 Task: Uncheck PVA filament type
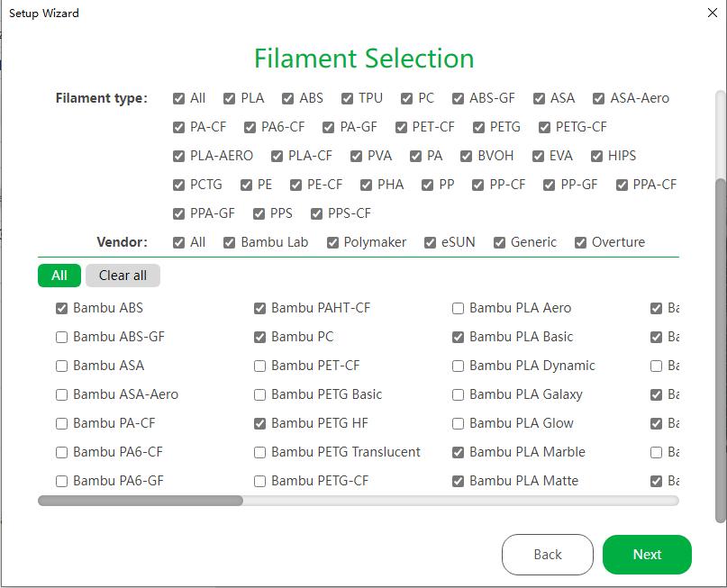(356, 156)
